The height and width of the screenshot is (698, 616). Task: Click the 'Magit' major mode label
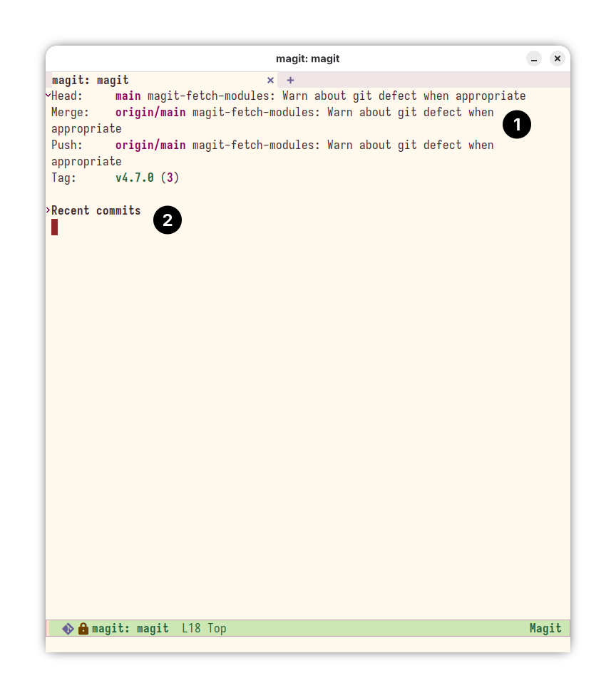pos(545,629)
